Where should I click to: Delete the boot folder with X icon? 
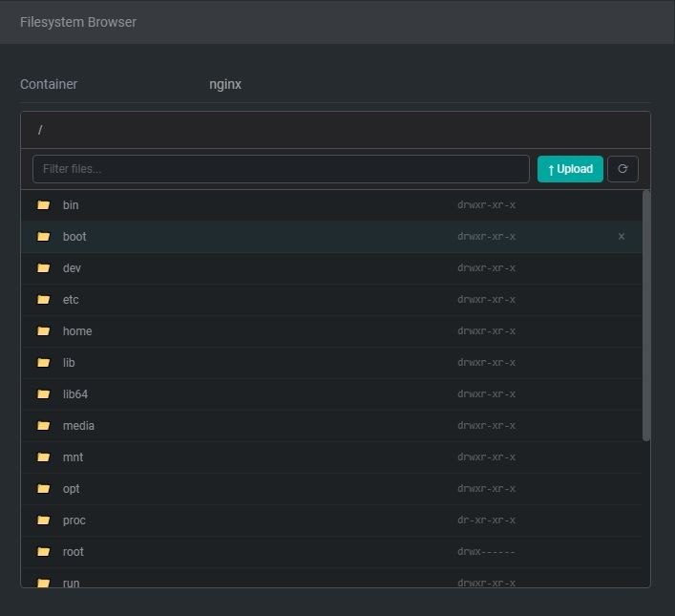(622, 236)
